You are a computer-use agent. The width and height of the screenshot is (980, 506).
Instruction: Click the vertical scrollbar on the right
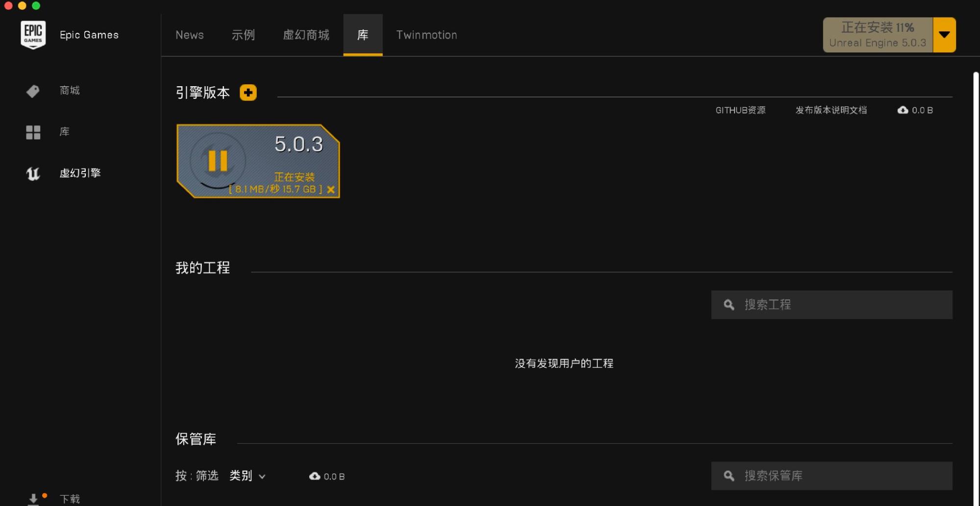(x=976, y=289)
